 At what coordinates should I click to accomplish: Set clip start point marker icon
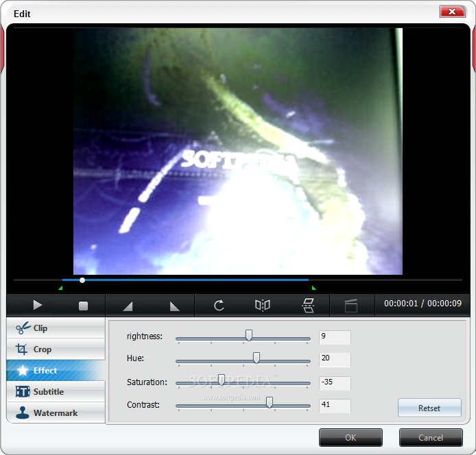click(x=128, y=306)
